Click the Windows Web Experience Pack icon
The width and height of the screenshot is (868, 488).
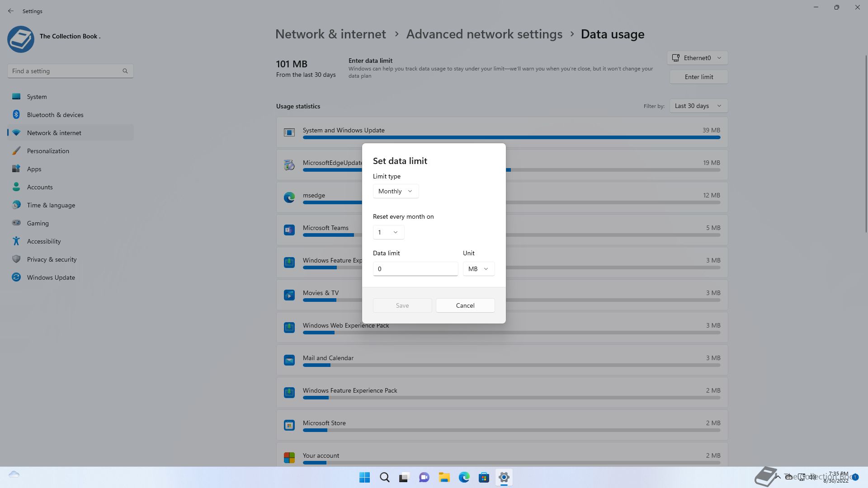tap(289, 328)
